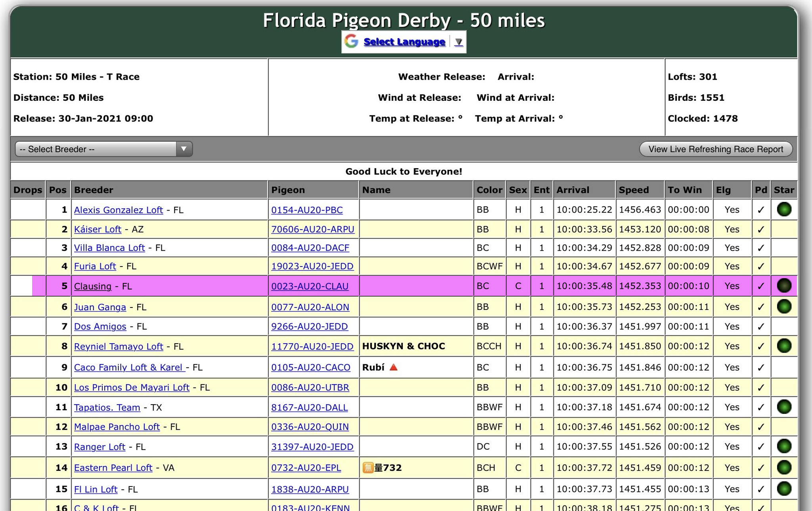
Task: Click paid checkmark in Dos Amigos row
Action: (760, 327)
